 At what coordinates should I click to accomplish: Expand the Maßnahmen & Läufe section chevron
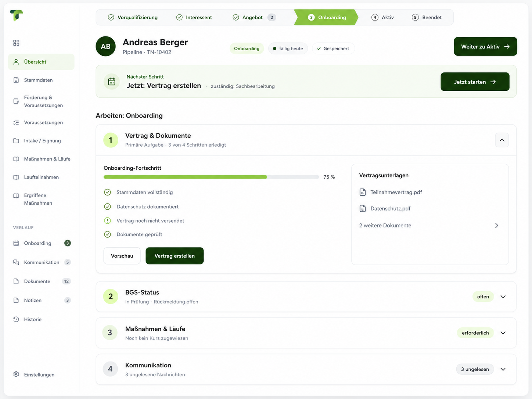click(x=503, y=333)
